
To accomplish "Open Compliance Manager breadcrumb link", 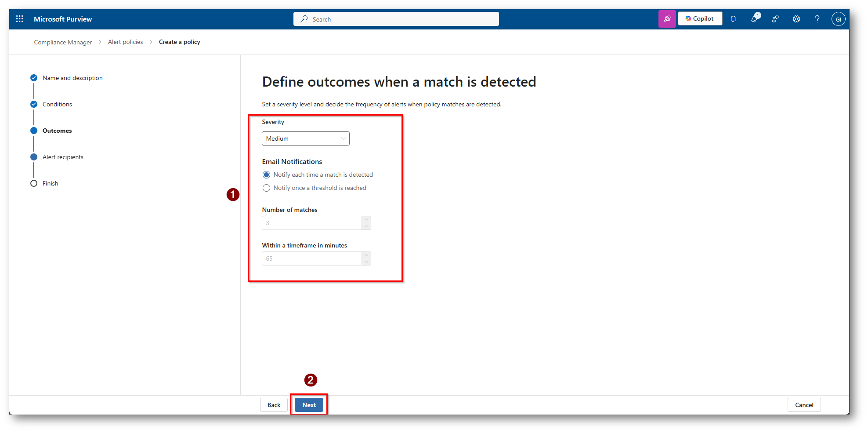I will tap(63, 42).
